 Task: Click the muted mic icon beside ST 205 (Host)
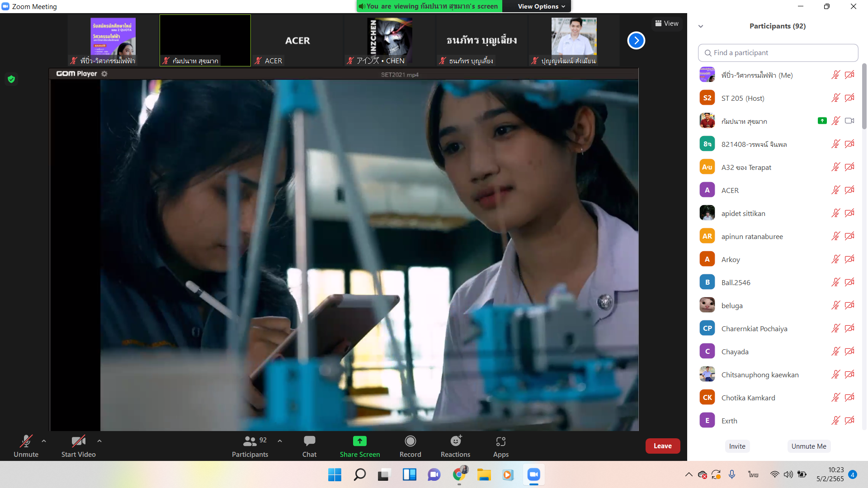[835, 98]
